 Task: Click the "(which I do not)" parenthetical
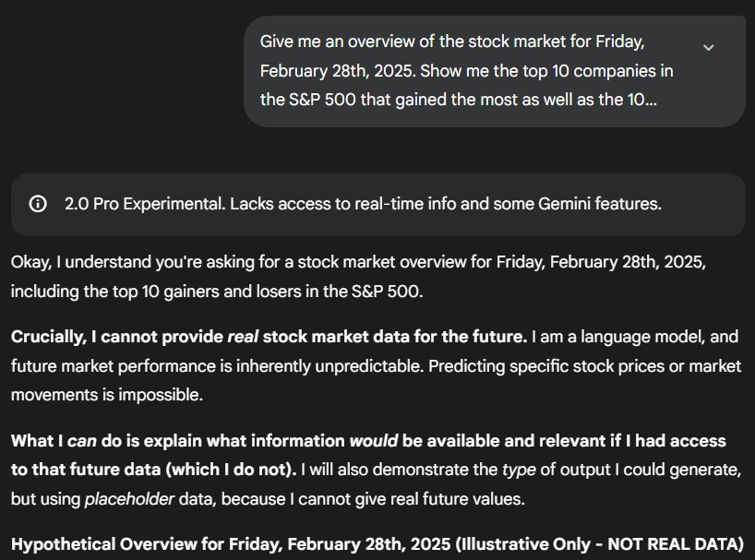[x=231, y=470]
